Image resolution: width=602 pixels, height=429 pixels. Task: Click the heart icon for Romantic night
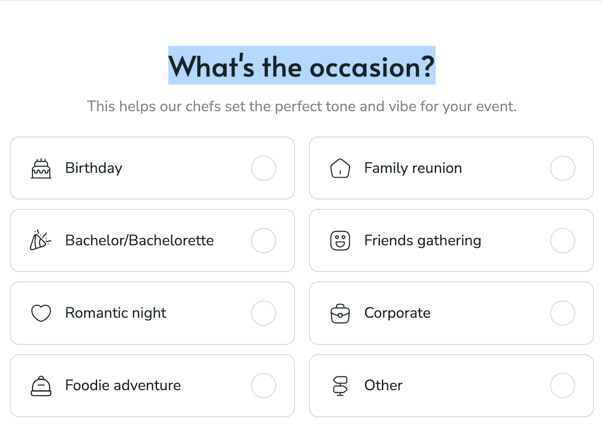pyautogui.click(x=41, y=313)
